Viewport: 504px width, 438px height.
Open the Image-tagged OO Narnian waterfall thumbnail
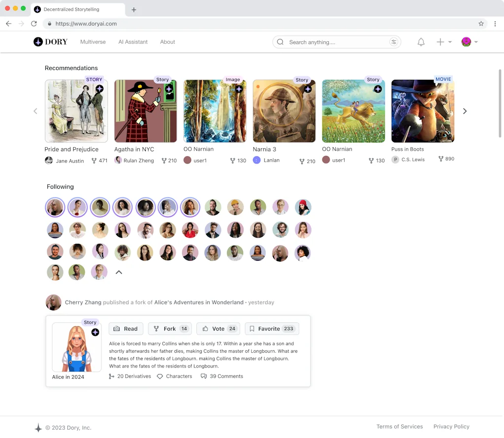pos(215,111)
